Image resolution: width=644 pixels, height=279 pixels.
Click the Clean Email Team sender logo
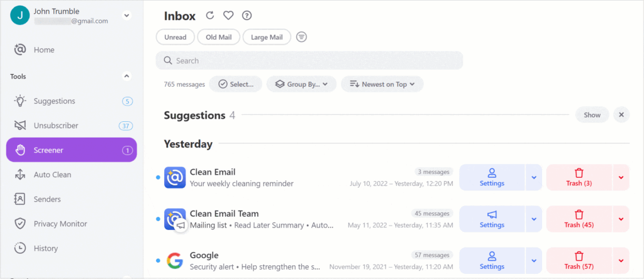tap(175, 219)
